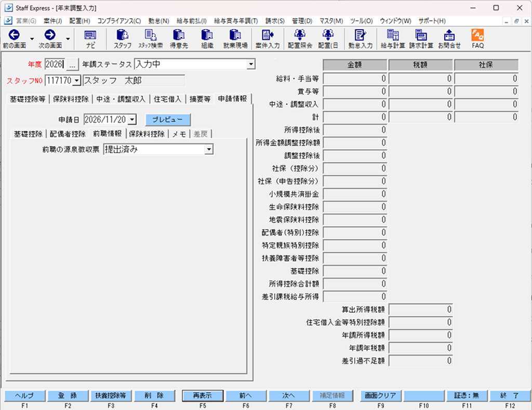Open the お問合せ inquiry icon
Screen dimensions: 532x410
point(449,38)
